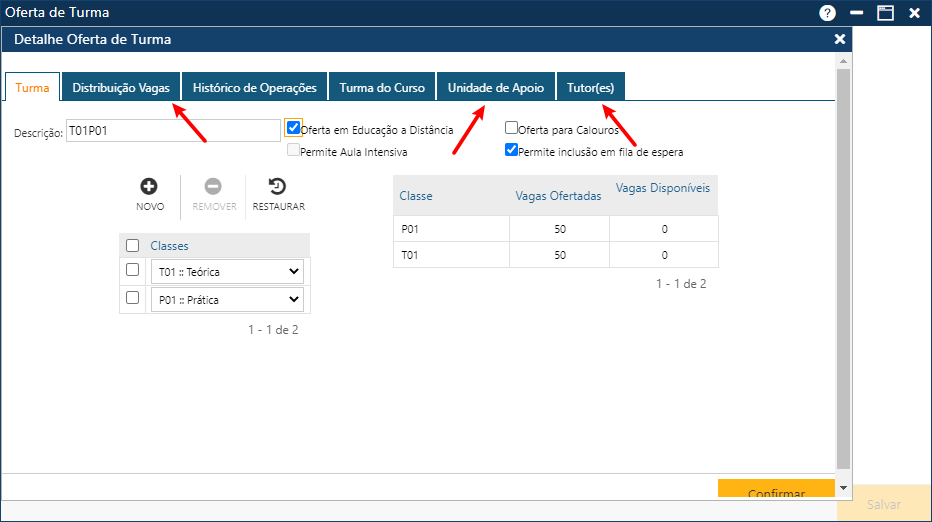Screen dimensions: 932x522
Task: Open the help question mark icon
Action: [827, 13]
